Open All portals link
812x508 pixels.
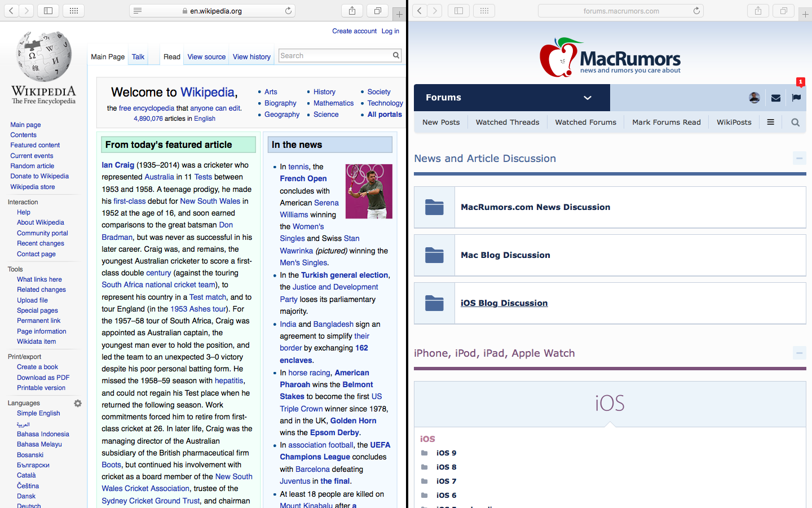(385, 114)
